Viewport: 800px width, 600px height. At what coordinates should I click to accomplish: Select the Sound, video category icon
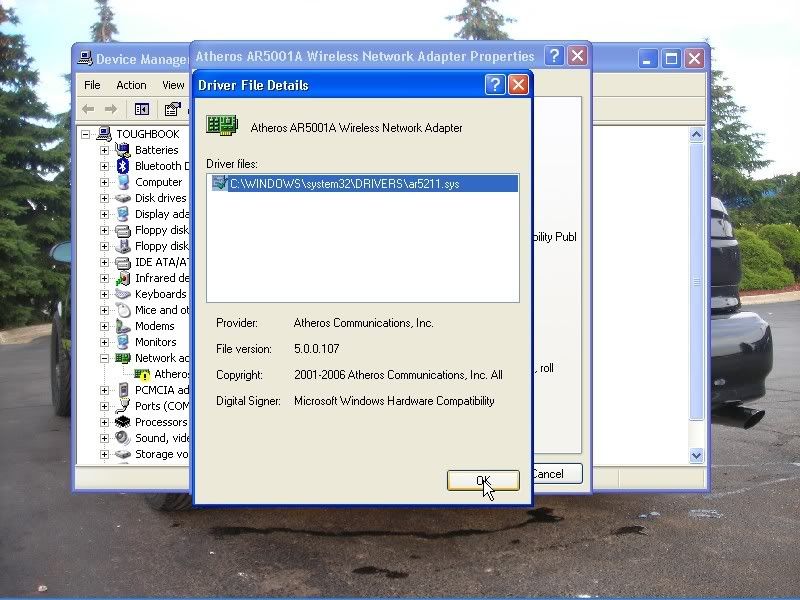(122, 438)
